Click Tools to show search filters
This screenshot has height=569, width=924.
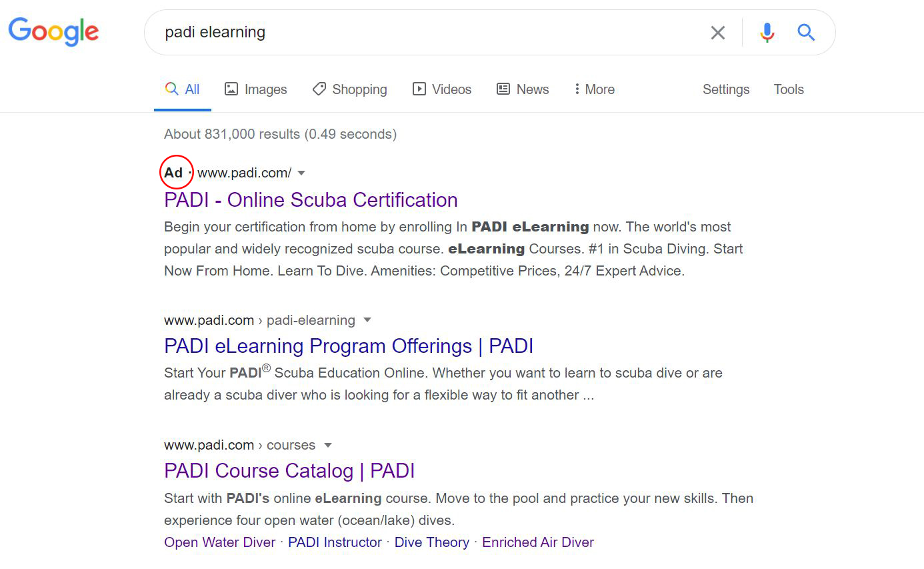pyautogui.click(x=789, y=89)
